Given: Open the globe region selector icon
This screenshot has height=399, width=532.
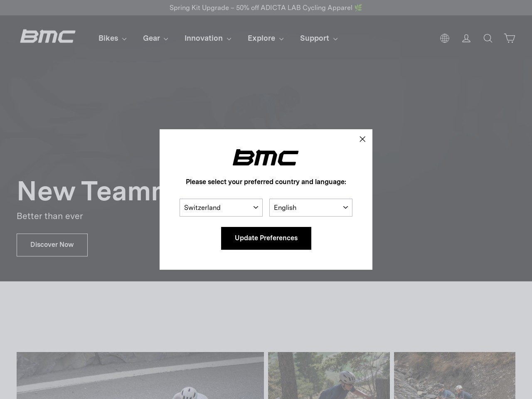Looking at the screenshot, I should pyautogui.click(x=445, y=38).
